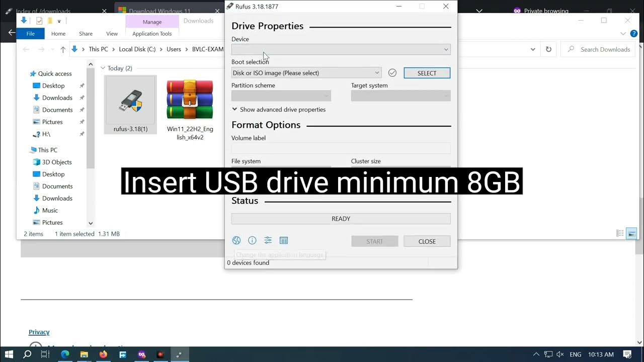Select Quick access in navigation pane
The height and width of the screenshot is (362, 644).
click(x=55, y=73)
